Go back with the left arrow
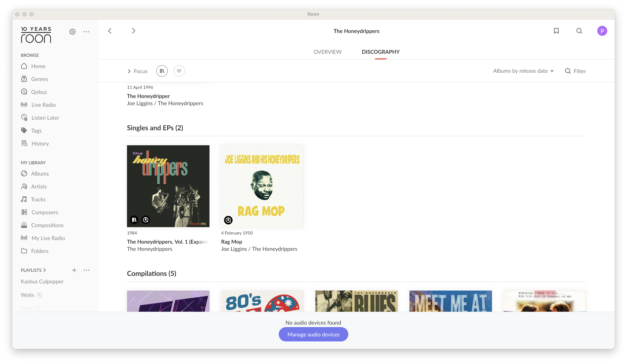627x364 pixels. (x=110, y=31)
